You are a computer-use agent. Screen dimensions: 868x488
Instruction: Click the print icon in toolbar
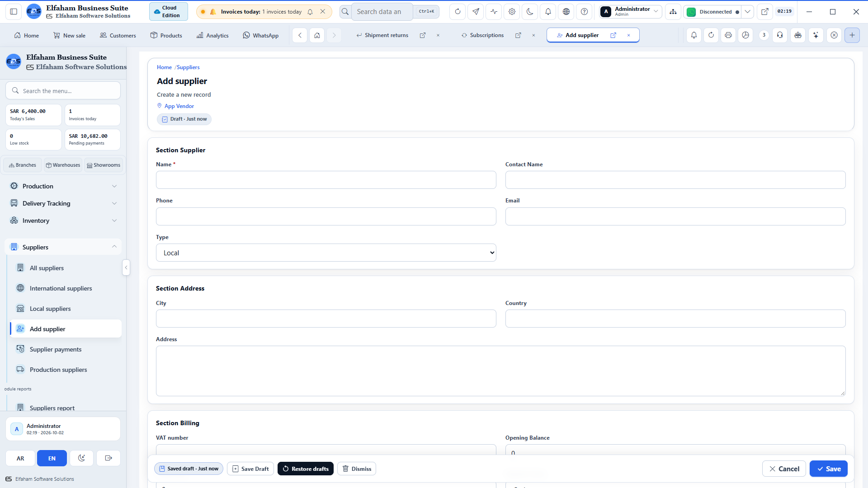[x=728, y=35]
